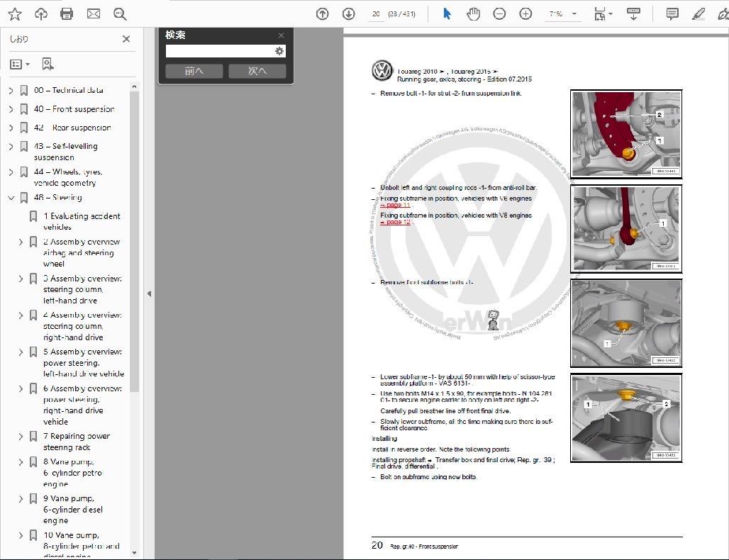Expand 44 – Wheels, tyres bookmark
The width and height of the screenshot is (729, 560).
(x=11, y=172)
